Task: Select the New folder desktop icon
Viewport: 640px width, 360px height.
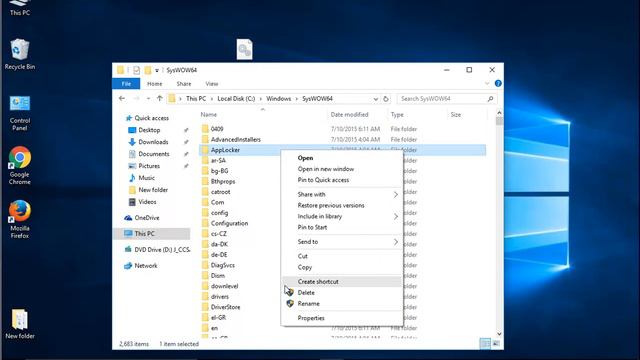Action: 20,324
